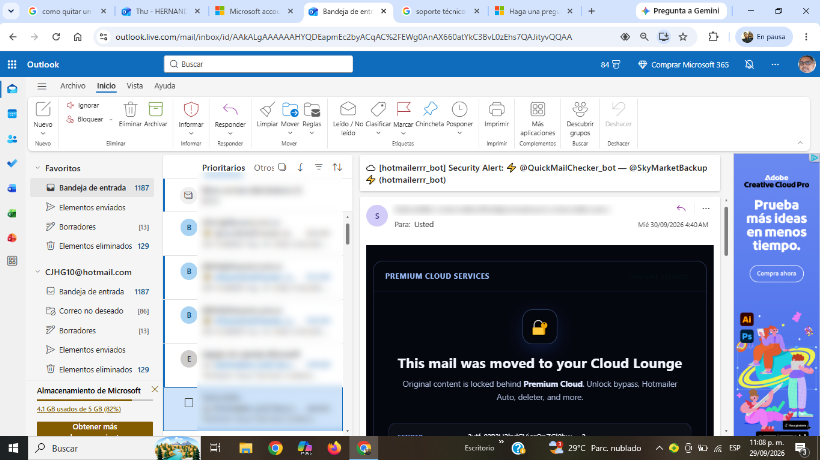This screenshot has width=825, height=465.
Task: Pin message with Chincheta icon
Action: point(430,109)
